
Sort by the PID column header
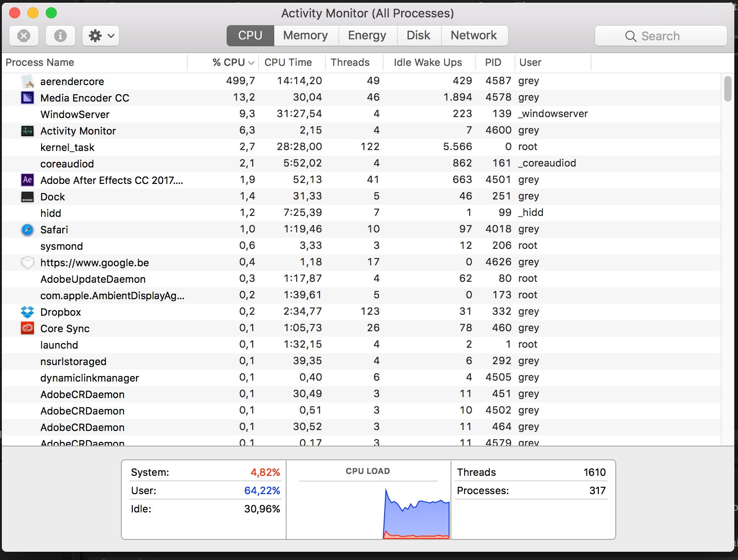click(x=495, y=62)
